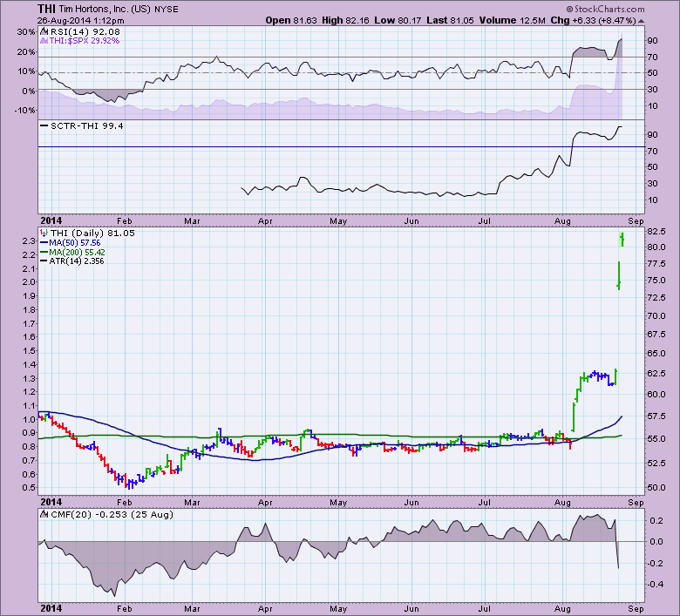This screenshot has height=616, width=680.
Task: Click the THI:$SPX area legend icon
Action: 44,41
